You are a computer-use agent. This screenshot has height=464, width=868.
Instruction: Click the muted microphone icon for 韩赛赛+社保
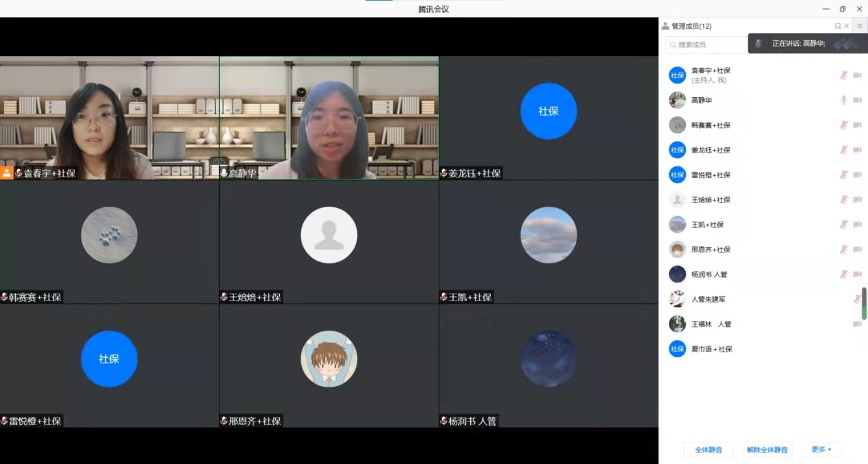coord(843,125)
